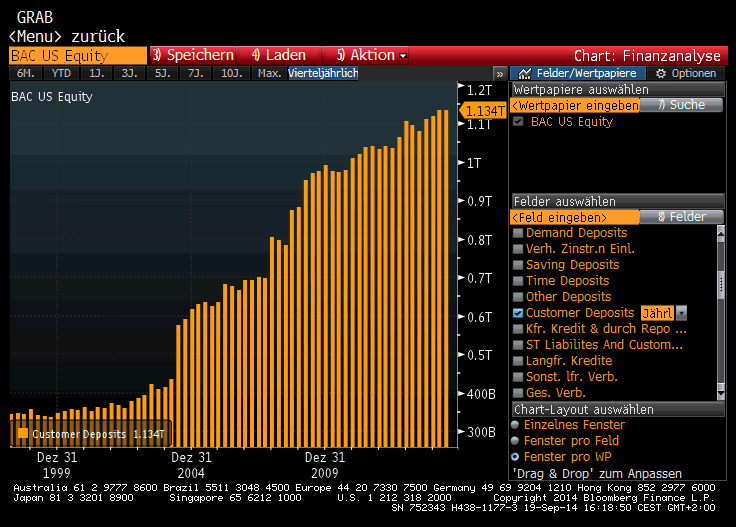Image resolution: width=736 pixels, height=527 pixels.
Task: Enable the Kfr. Kredit & durch Repo checkbox
Action: point(518,328)
